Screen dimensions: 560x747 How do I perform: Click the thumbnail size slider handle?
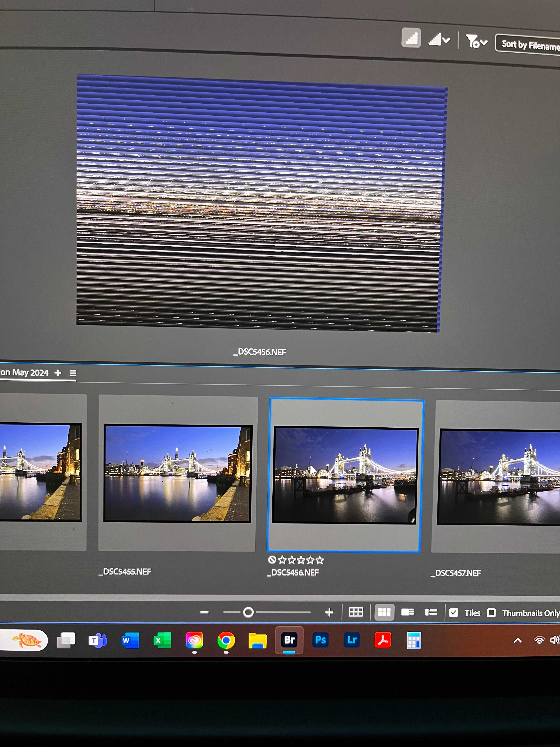pyautogui.click(x=249, y=612)
